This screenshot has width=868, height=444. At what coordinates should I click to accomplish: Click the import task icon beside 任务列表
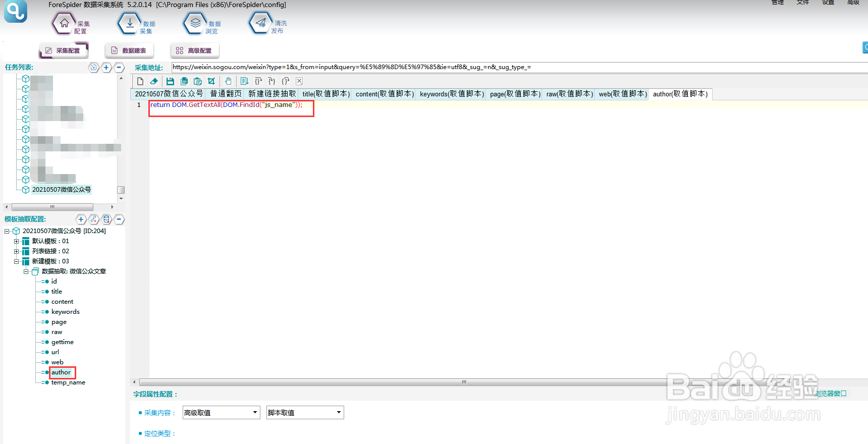coord(93,68)
